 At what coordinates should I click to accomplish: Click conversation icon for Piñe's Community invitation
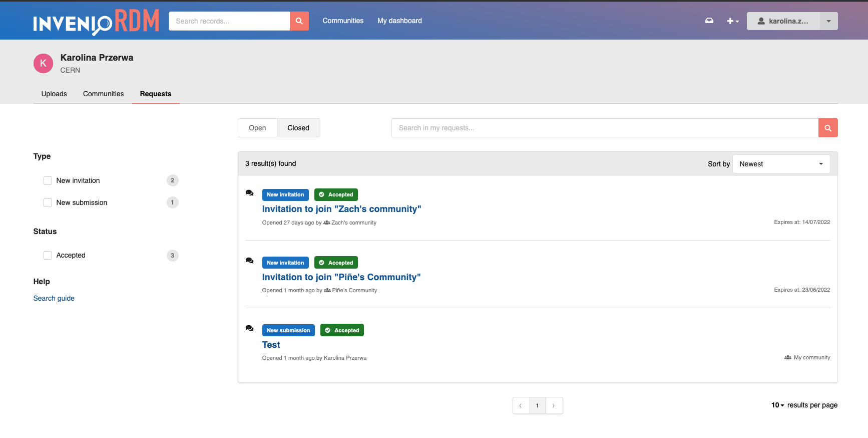(x=249, y=261)
